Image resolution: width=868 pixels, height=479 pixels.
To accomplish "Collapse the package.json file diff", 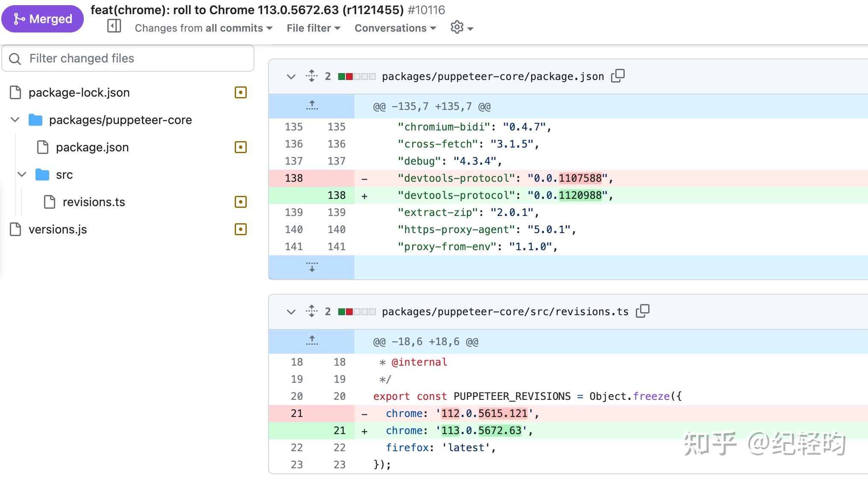I will [291, 77].
